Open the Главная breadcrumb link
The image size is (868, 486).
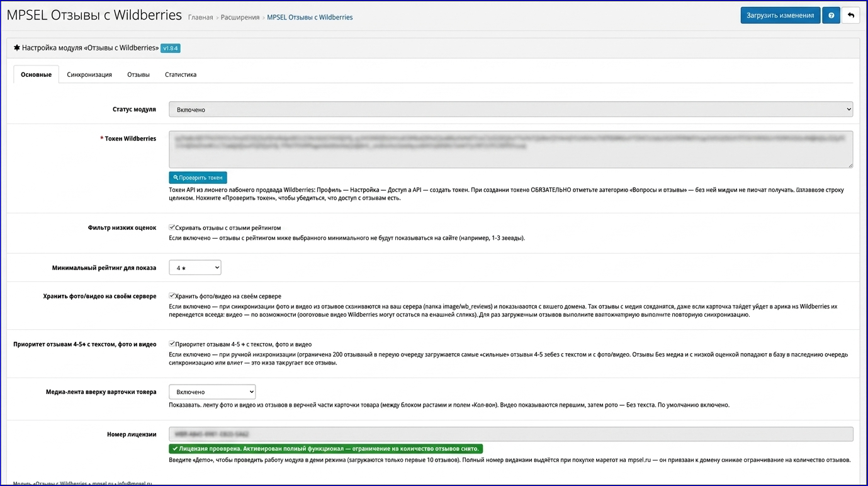click(200, 18)
